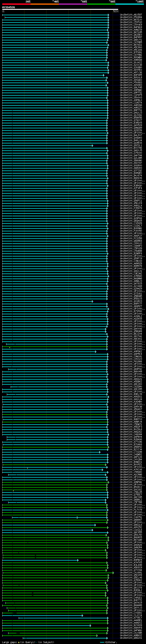Open hit UniRef100_A8J597
The height and width of the screenshot is (644, 146).
pyautogui.click(x=131, y=15)
